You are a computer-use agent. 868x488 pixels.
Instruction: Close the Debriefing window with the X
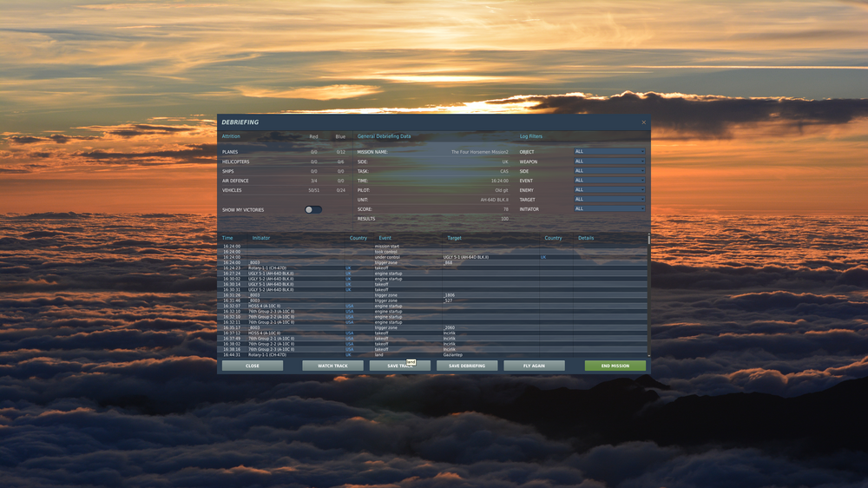point(643,122)
